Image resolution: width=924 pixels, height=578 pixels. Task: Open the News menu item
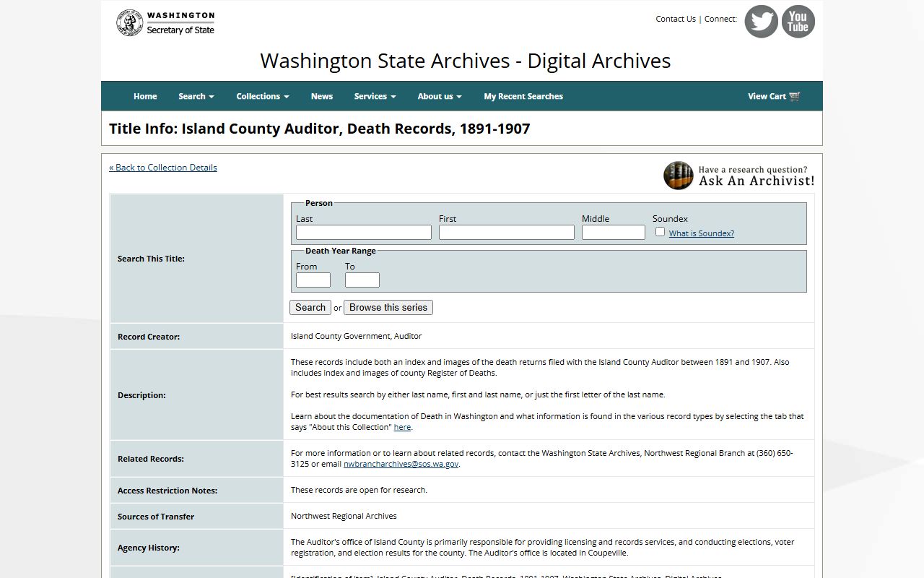pyautogui.click(x=322, y=96)
